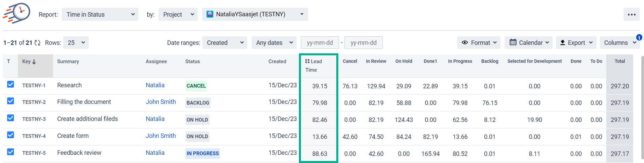Screen dimensions: 644x163
Task: Click the start date input field
Action: click(x=320, y=43)
